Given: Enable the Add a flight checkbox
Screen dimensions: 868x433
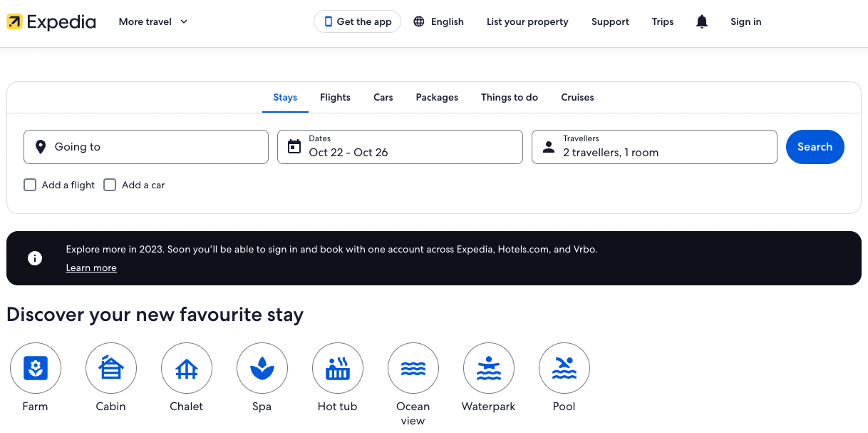Looking at the screenshot, I should tap(30, 185).
